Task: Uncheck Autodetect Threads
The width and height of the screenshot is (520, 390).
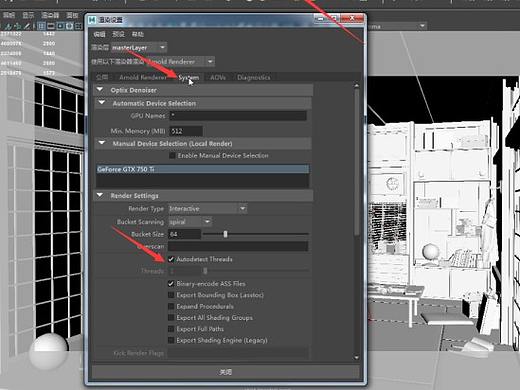Action: tap(171, 259)
